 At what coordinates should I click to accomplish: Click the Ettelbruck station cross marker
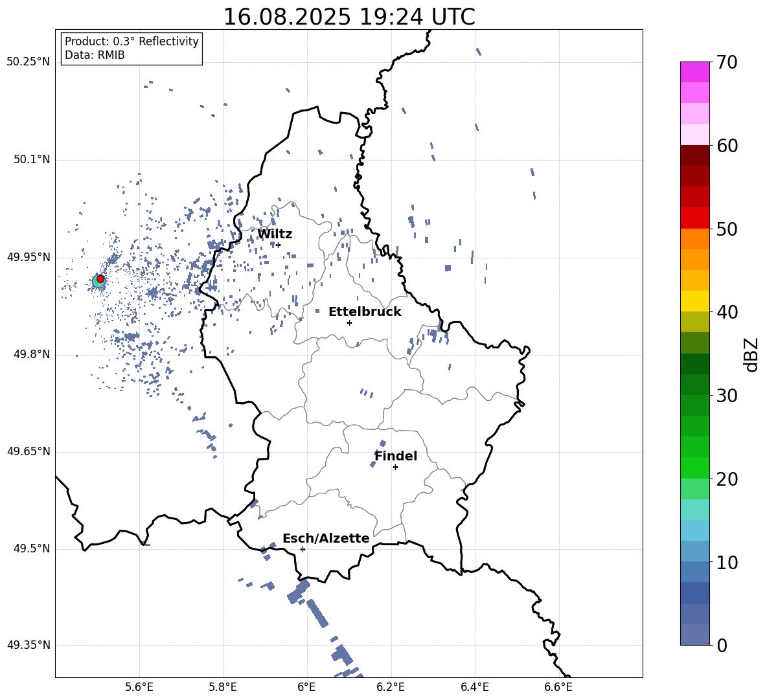(349, 322)
